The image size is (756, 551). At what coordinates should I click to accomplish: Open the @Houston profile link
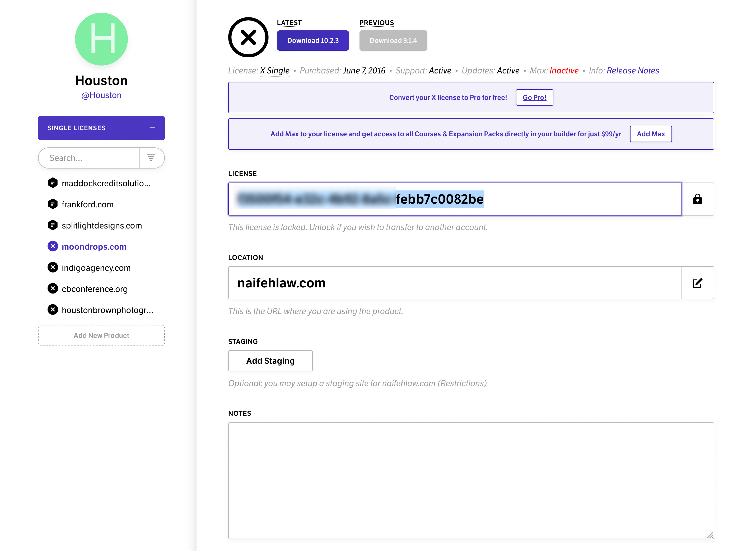(101, 95)
